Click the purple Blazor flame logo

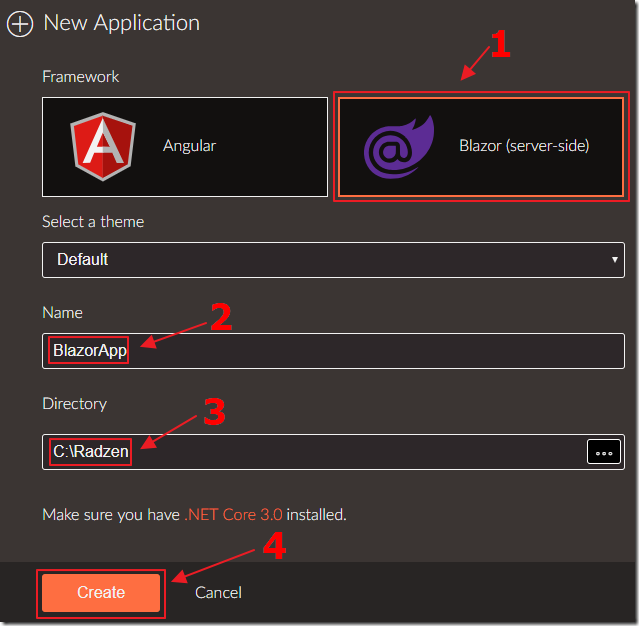point(399,147)
